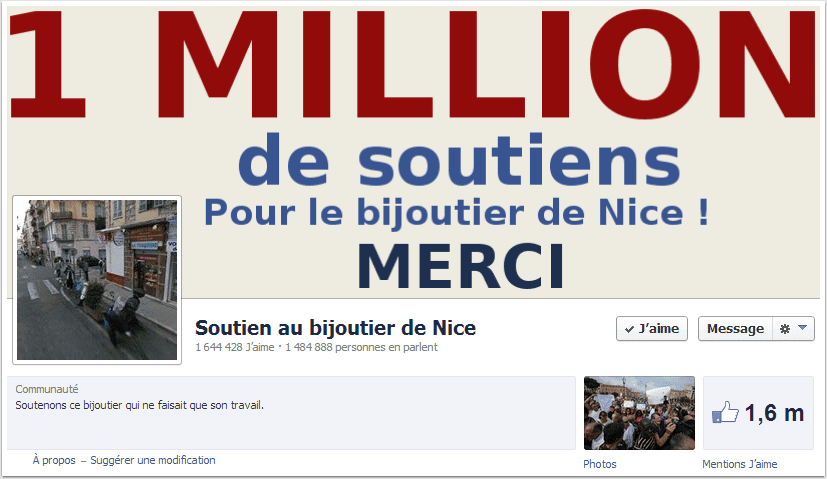827x479 pixels.
Task: Open the crowd photo thumbnail
Action: [x=639, y=413]
